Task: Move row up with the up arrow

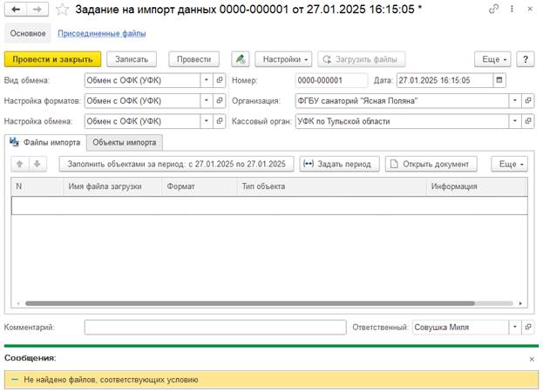Action: point(20,164)
